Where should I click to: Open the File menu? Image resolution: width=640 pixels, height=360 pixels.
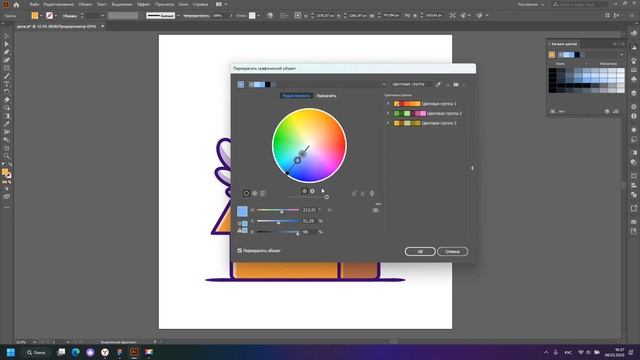34,4
